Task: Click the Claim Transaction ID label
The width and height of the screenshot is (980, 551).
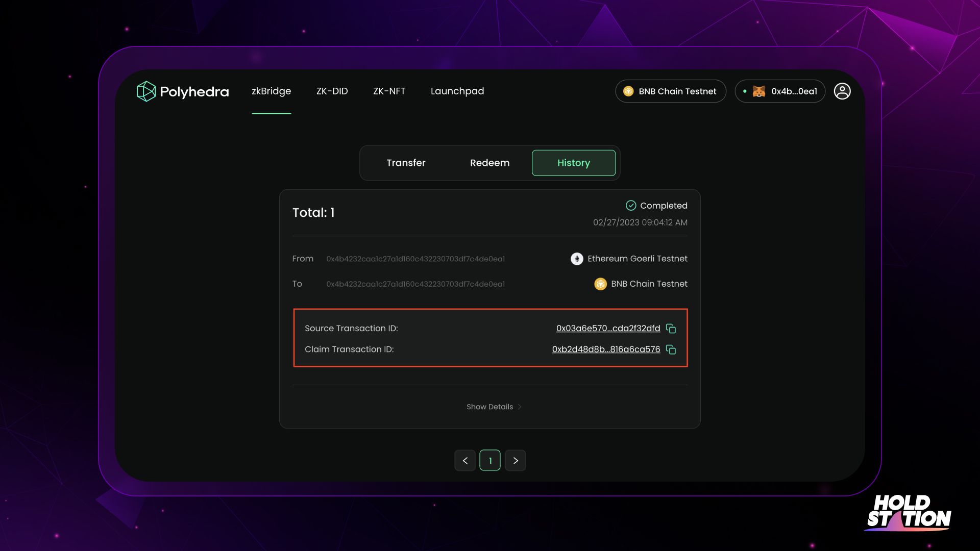Action: [x=349, y=349]
